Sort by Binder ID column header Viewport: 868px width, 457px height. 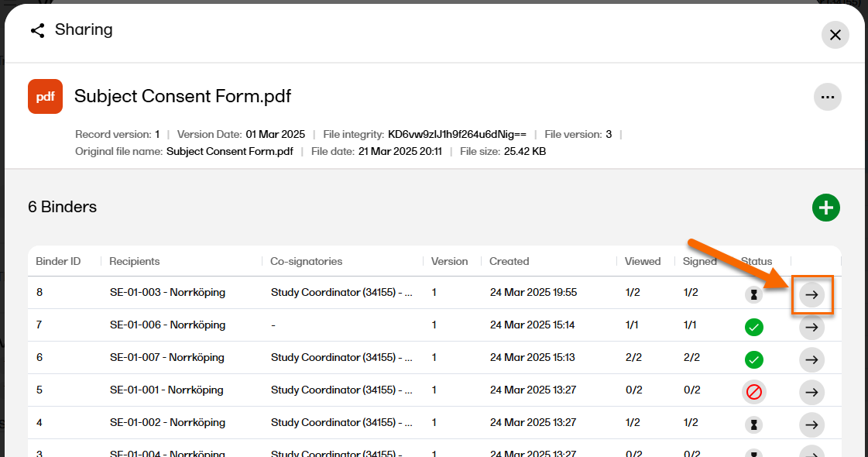[x=58, y=261]
